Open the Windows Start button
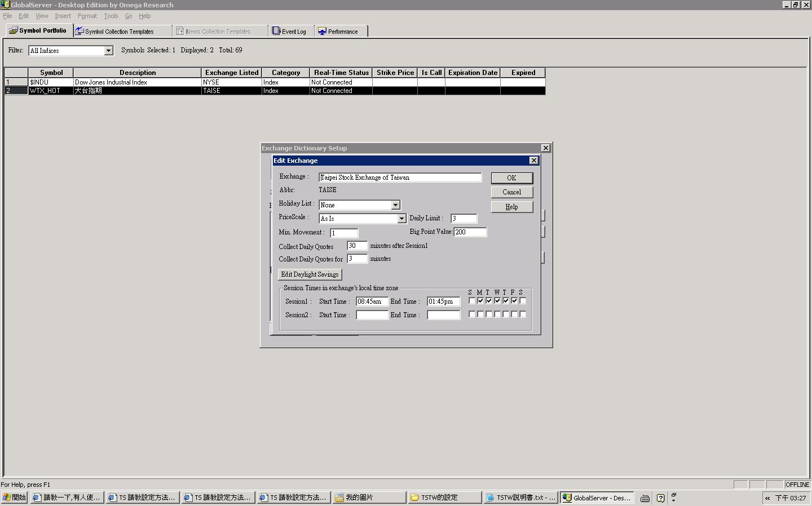Image resolution: width=812 pixels, height=506 pixels. pos(14,498)
